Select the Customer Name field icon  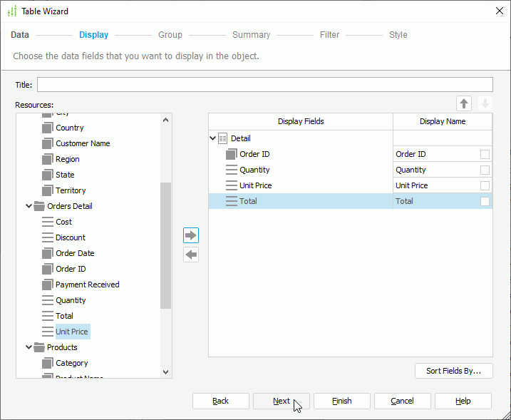[48, 143]
